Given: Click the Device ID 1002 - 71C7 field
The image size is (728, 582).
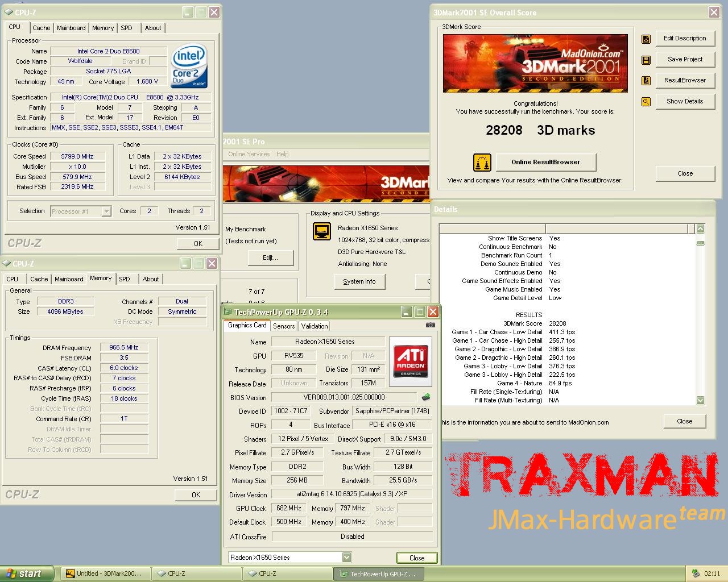Looking at the screenshot, I should click(x=290, y=411).
